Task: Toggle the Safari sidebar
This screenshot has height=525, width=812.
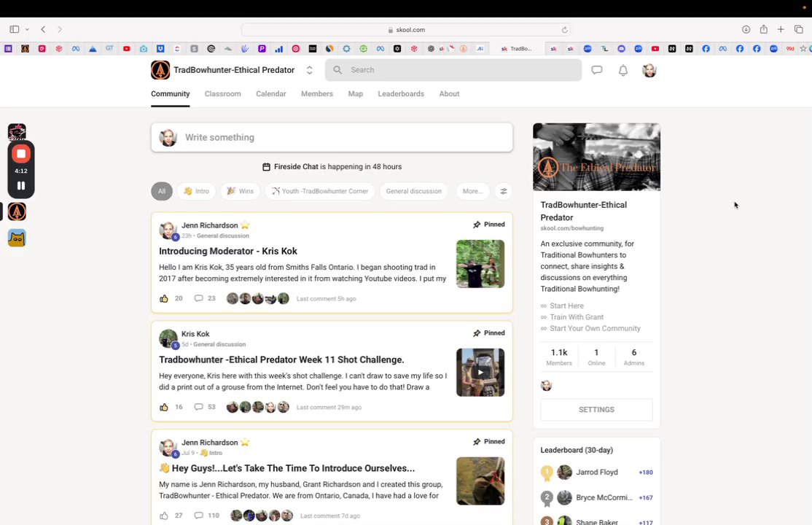Action: click(x=15, y=30)
